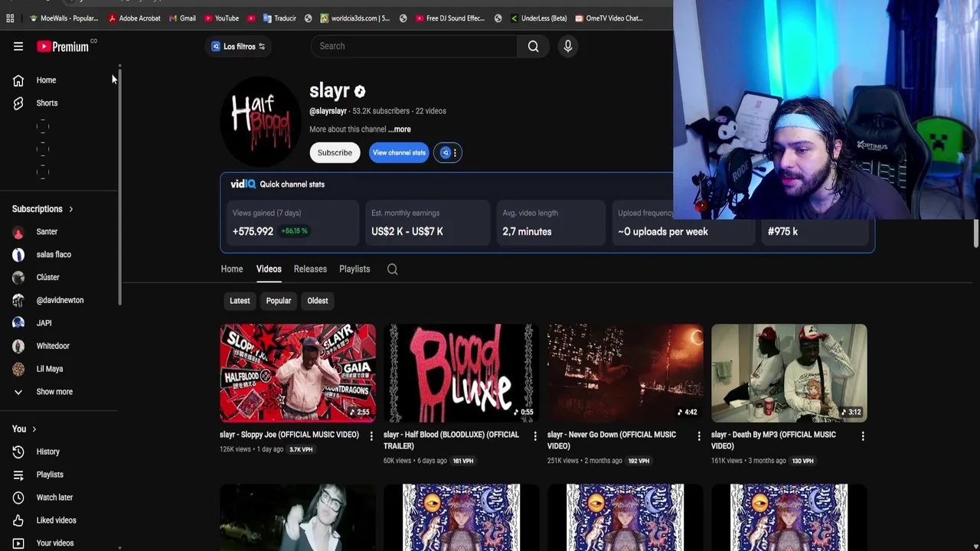Click slayr - Sloppy Joe video title
The image size is (980, 551).
289,435
